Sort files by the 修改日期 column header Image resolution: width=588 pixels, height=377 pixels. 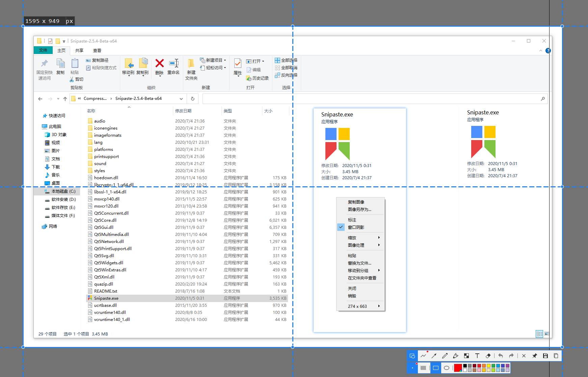point(183,111)
